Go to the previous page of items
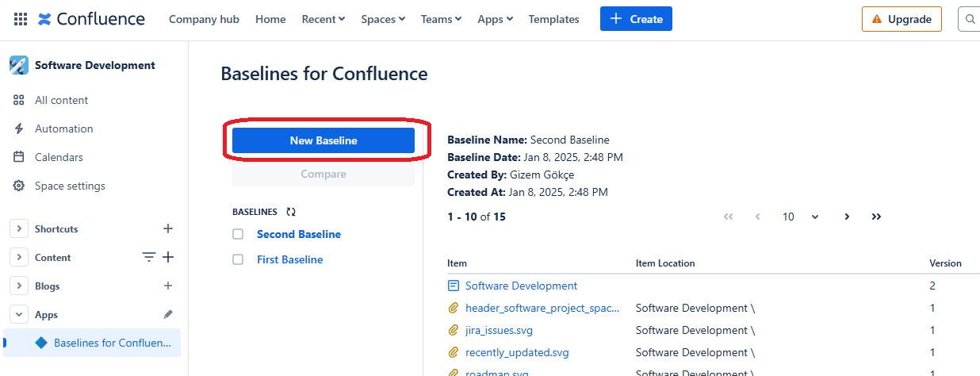The height and width of the screenshot is (376, 980). pyautogui.click(x=758, y=217)
